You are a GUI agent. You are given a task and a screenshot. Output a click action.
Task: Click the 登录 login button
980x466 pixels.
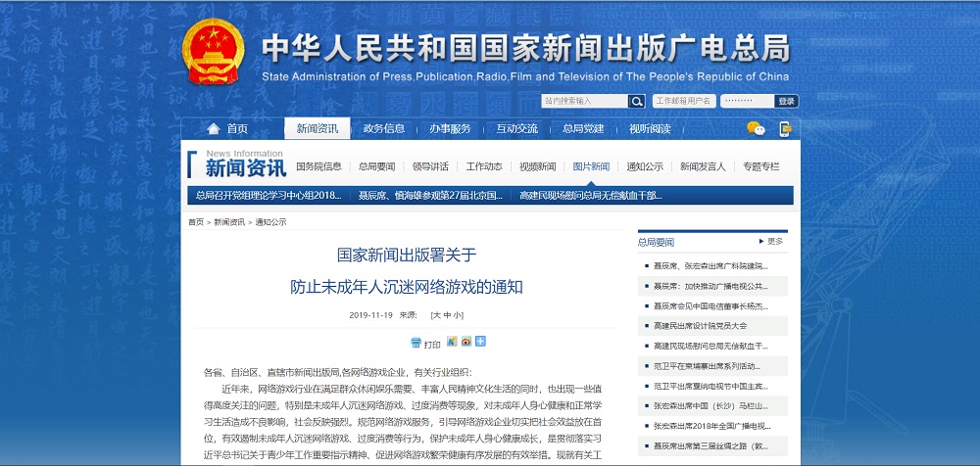(x=786, y=101)
